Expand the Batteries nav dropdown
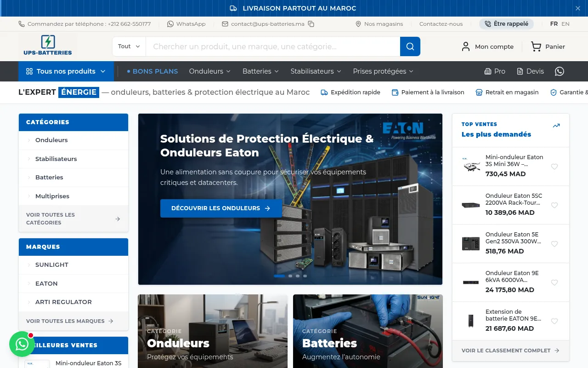Screen dimensions: 588x368 coord(260,71)
